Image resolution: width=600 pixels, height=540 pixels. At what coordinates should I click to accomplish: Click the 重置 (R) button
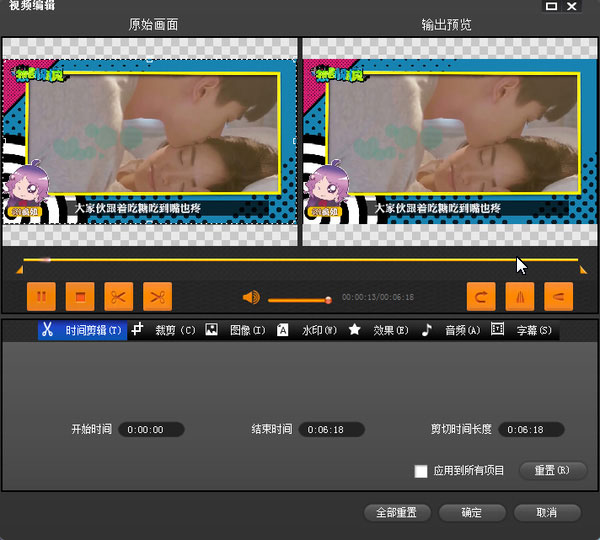click(553, 470)
